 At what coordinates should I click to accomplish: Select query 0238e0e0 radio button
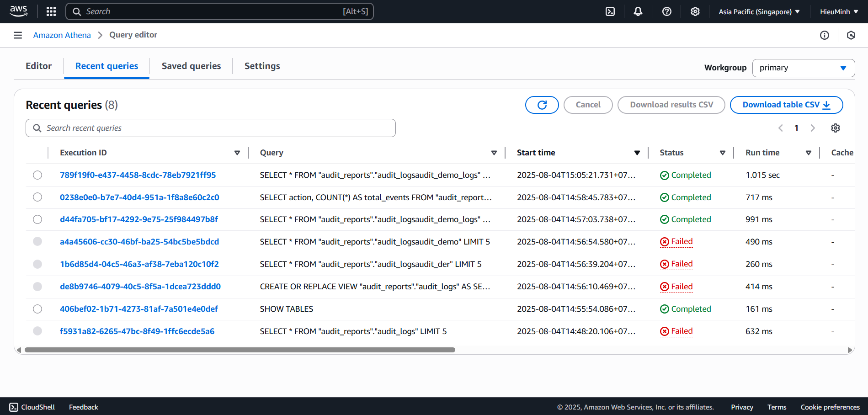37,197
